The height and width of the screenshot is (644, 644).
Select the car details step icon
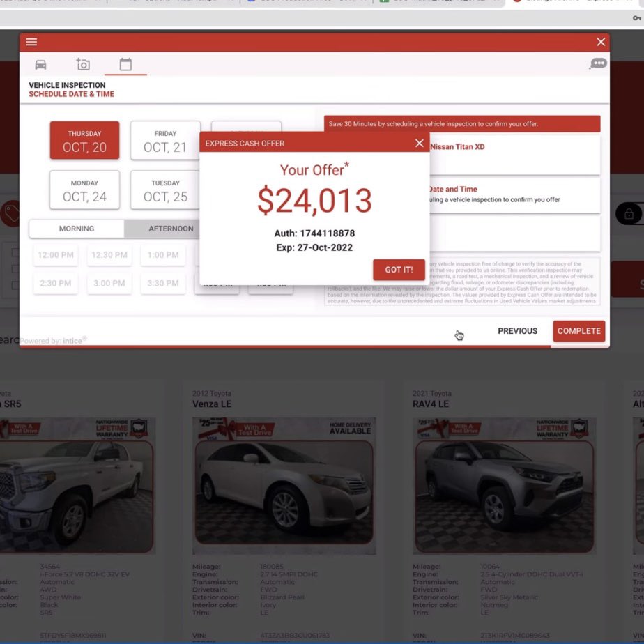click(x=40, y=65)
